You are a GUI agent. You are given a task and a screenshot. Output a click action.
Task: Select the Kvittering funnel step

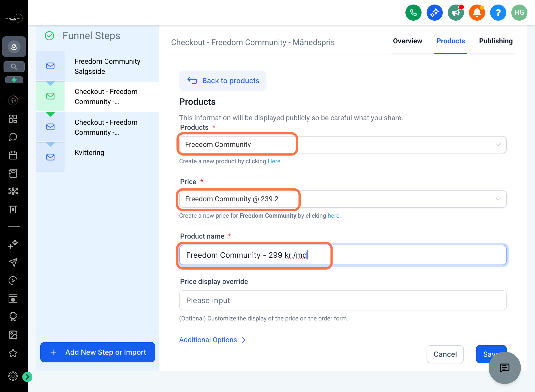[x=98, y=157]
